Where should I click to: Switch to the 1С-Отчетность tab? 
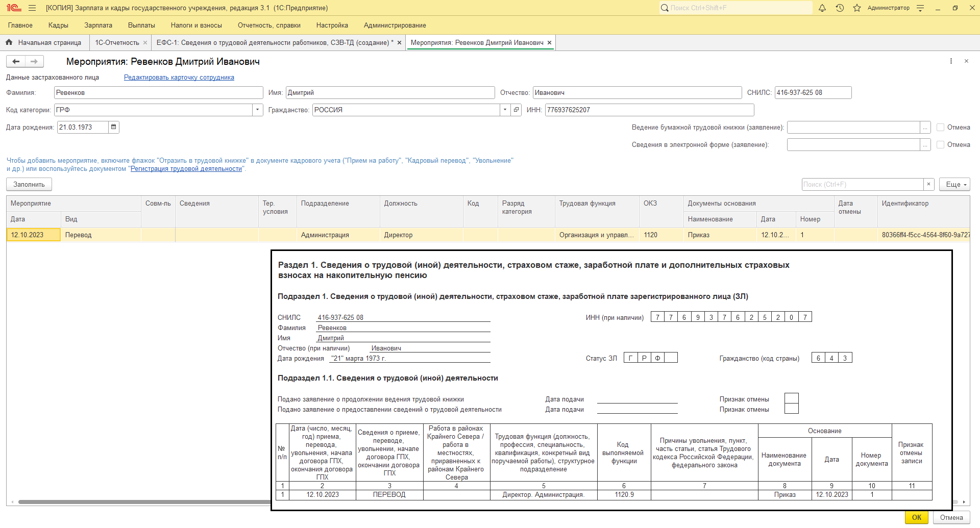tap(117, 43)
